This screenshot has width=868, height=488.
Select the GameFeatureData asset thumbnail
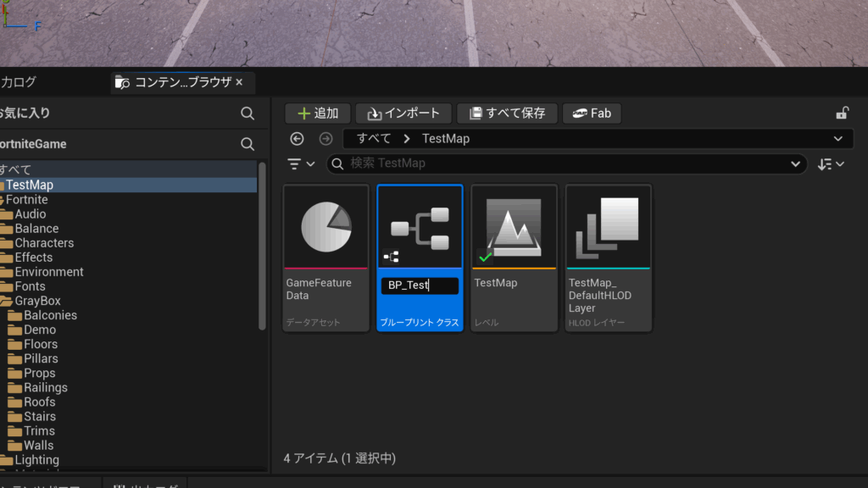click(x=326, y=227)
